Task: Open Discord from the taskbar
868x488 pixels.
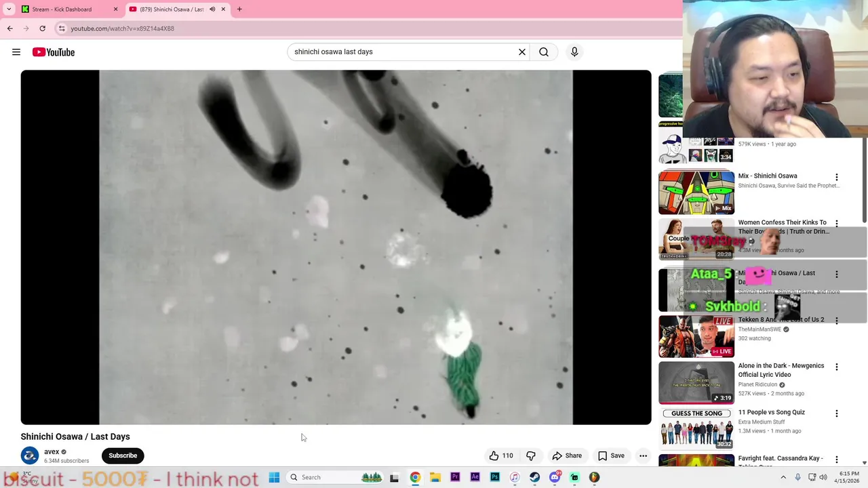Action: pos(555,477)
